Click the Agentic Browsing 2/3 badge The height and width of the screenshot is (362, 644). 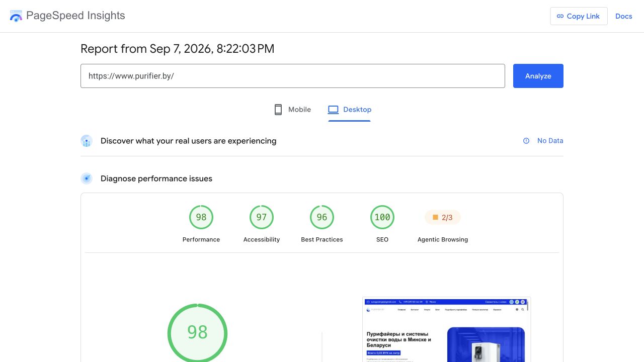tap(443, 217)
